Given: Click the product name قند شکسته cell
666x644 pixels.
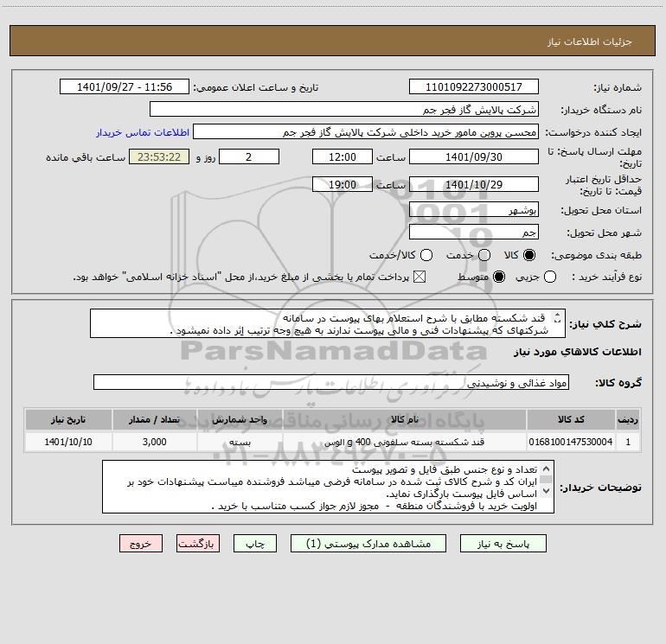Looking at the screenshot, I should 405,442.
